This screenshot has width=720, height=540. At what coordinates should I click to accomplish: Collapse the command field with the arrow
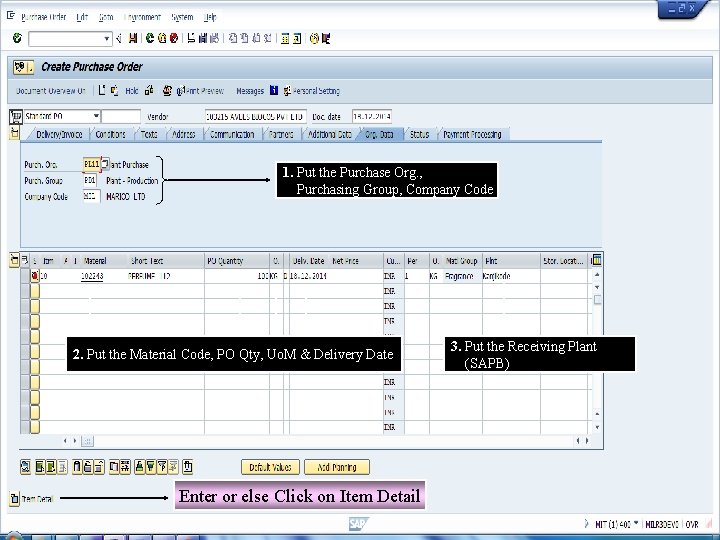click(x=119, y=39)
